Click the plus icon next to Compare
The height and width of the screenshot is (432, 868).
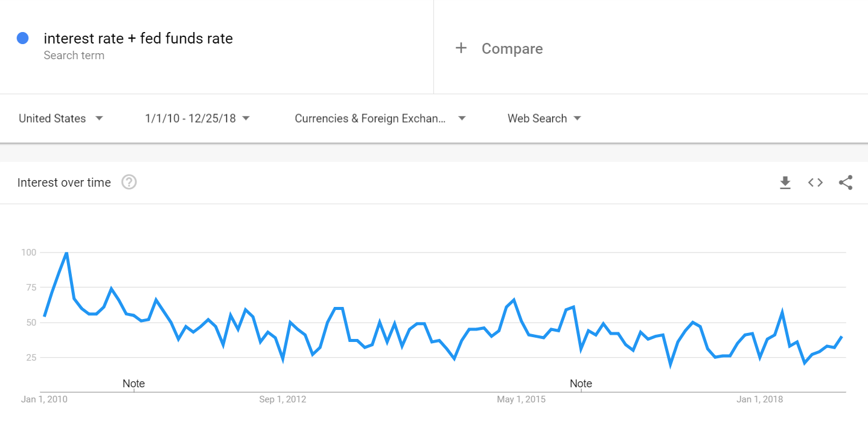click(461, 48)
